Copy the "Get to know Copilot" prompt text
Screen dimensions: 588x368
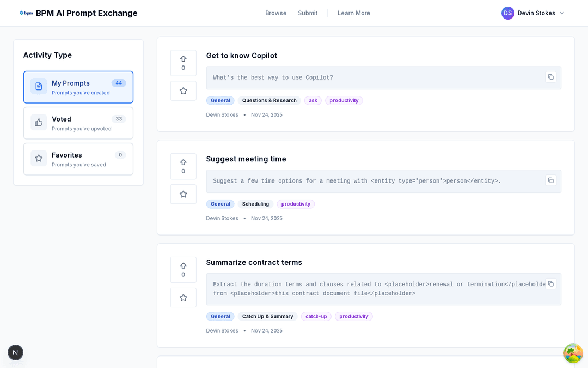(550, 77)
